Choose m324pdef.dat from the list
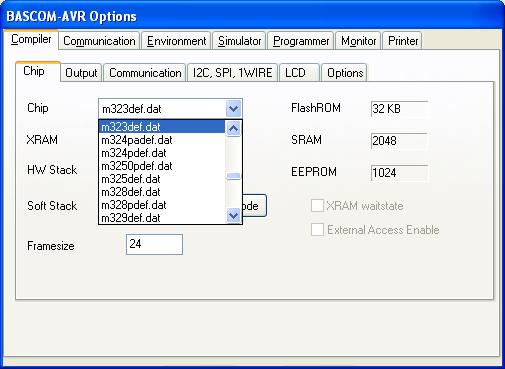505x369 pixels. [x=162, y=153]
